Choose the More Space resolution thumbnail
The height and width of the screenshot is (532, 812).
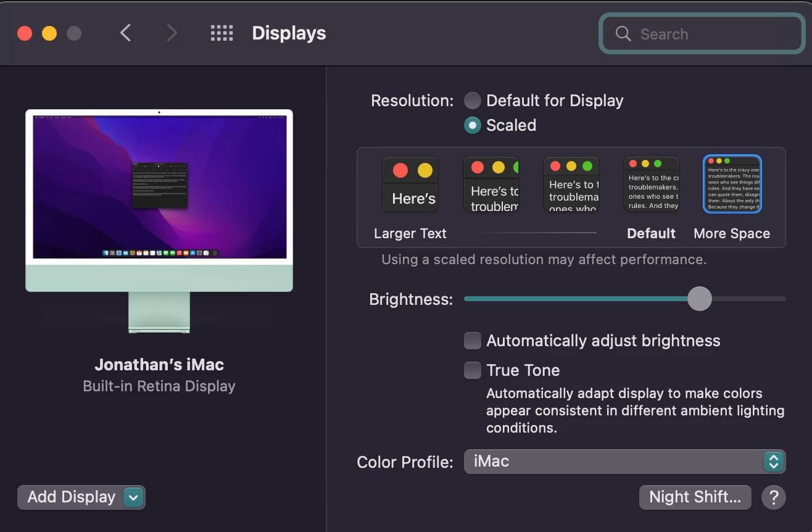(x=732, y=184)
